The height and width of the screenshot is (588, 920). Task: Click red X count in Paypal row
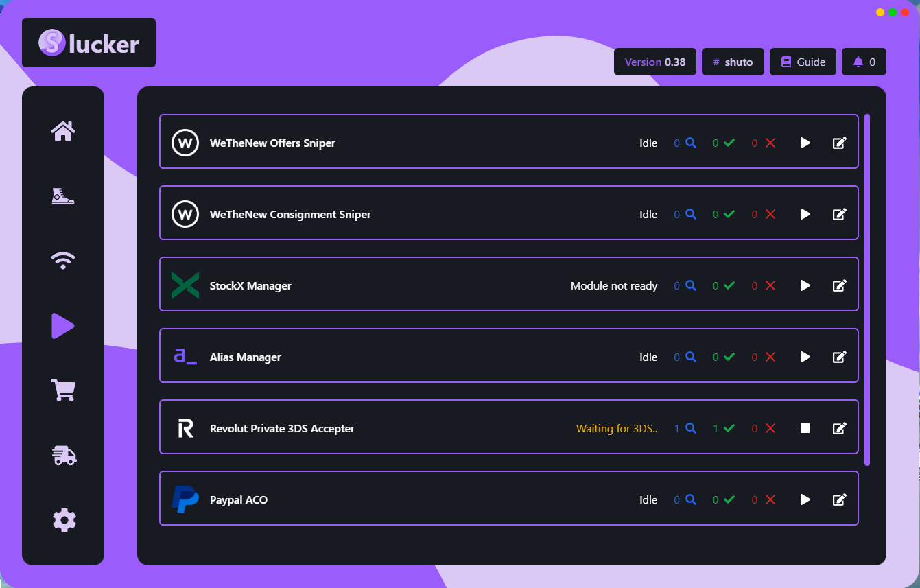pos(764,499)
